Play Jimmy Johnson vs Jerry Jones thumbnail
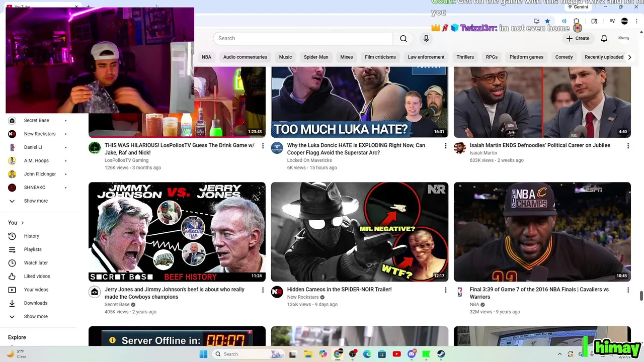 pos(177,232)
